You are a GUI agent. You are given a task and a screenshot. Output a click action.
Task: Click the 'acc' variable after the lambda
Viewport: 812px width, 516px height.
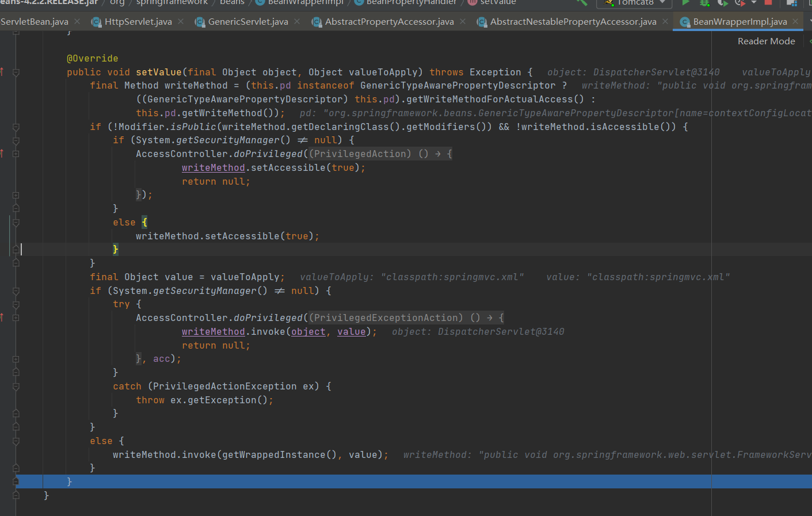point(162,359)
